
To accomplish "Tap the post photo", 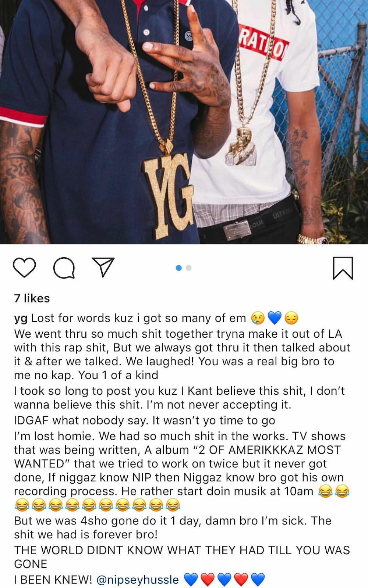I will click(x=184, y=122).
